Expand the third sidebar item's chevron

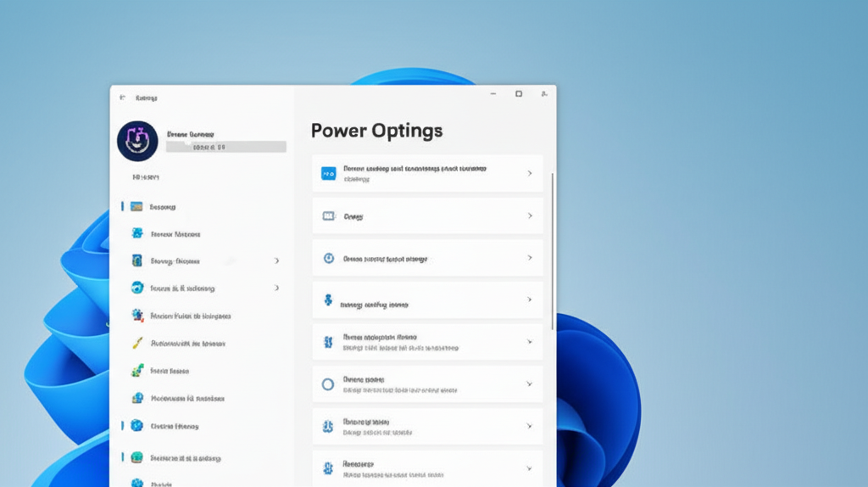pos(276,261)
